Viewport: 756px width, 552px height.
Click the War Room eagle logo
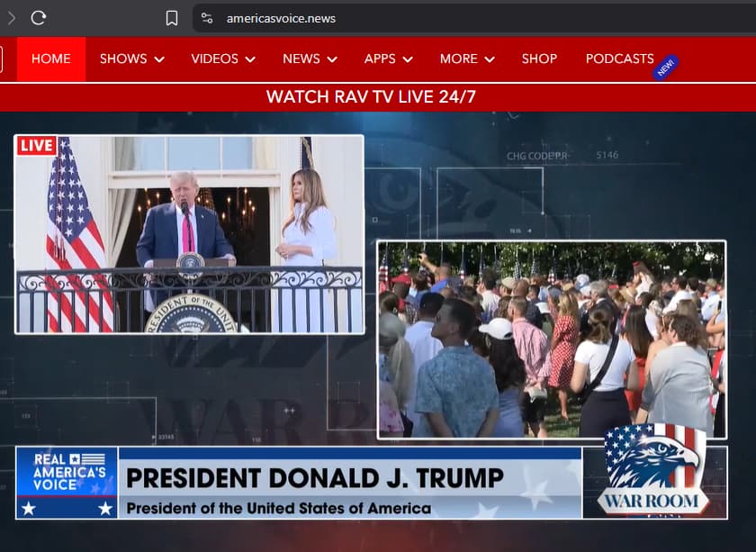click(x=652, y=470)
